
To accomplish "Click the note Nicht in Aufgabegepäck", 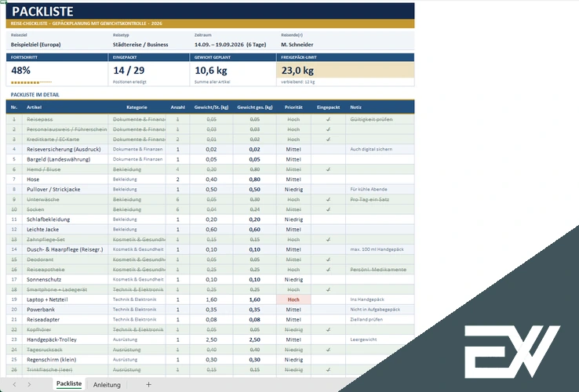I will coord(375,310).
